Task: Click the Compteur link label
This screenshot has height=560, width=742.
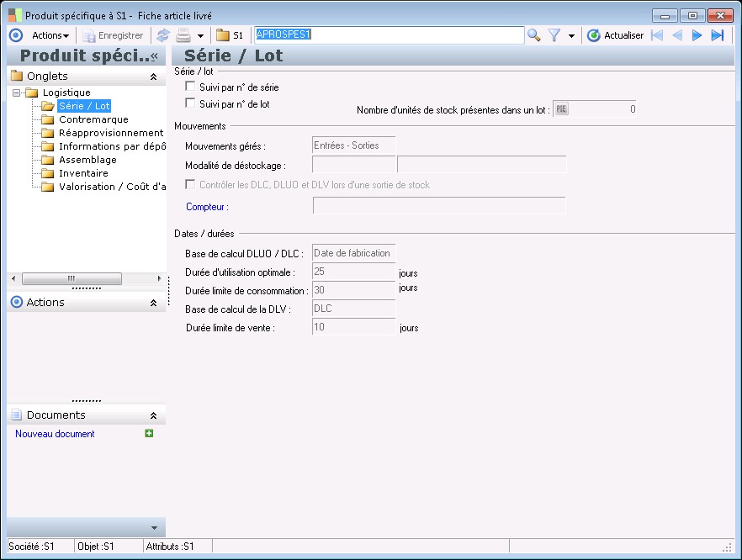Action: point(207,207)
